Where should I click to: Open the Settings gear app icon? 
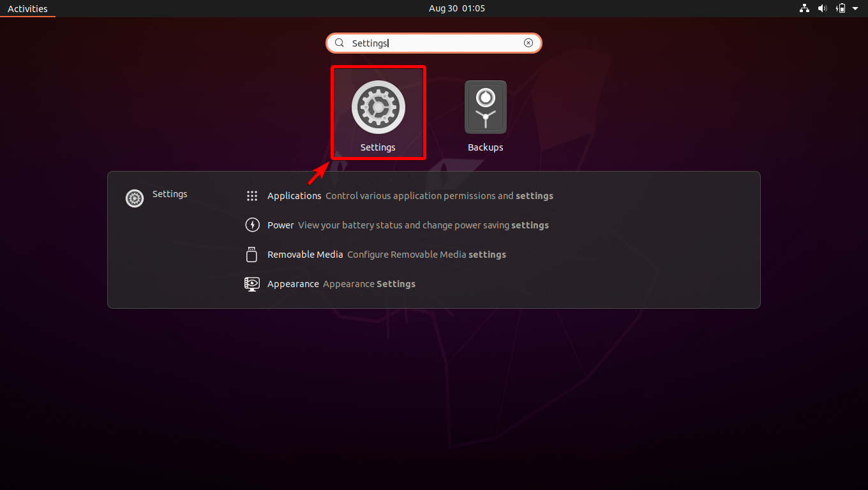[378, 107]
